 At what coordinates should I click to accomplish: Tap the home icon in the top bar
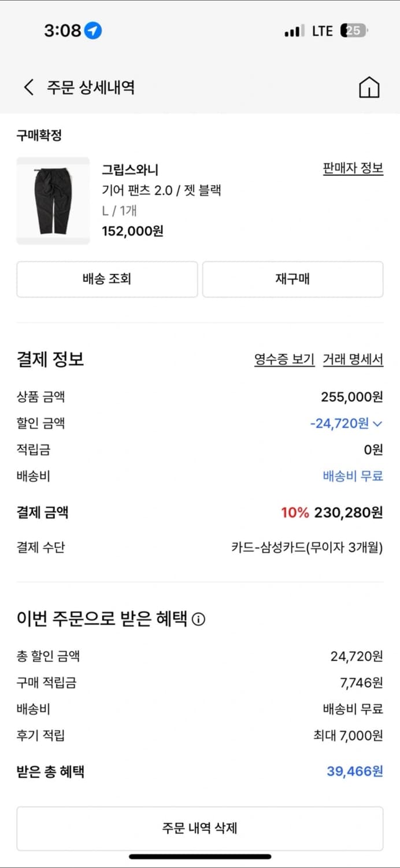point(369,86)
